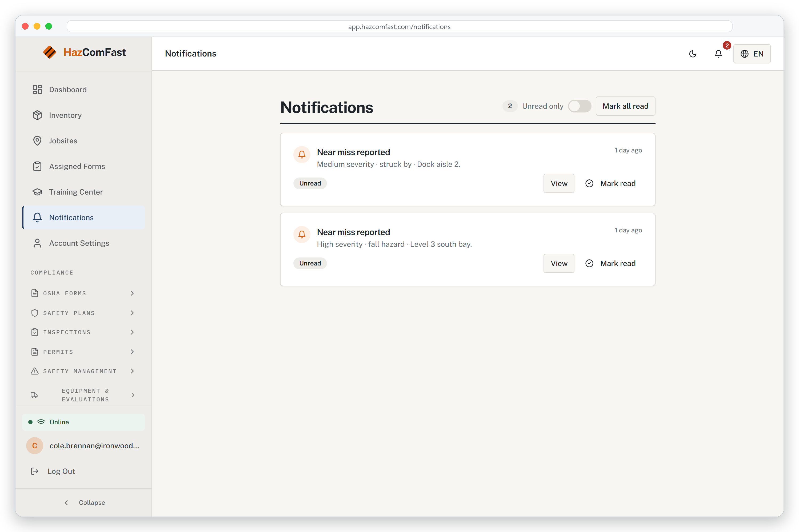Open Dashboard from the sidebar
The image size is (799, 532).
(83, 90)
